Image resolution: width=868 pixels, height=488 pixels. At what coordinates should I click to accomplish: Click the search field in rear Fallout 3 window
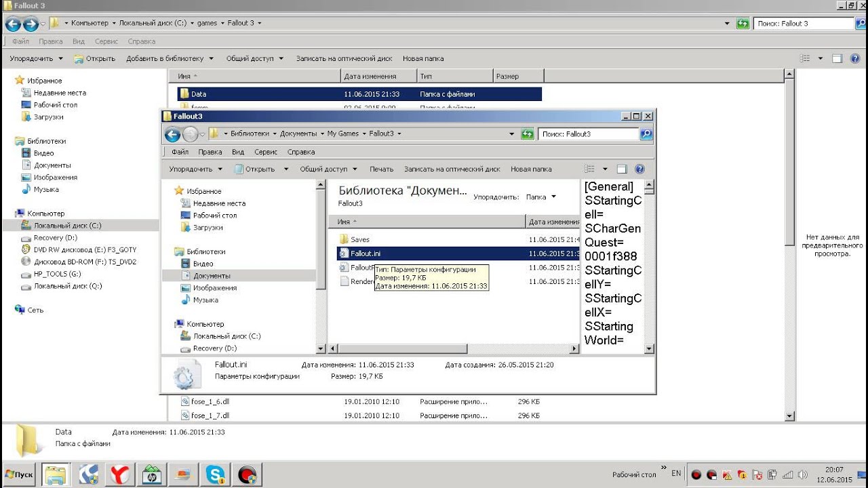pyautogui.click(x=804, y=24)
